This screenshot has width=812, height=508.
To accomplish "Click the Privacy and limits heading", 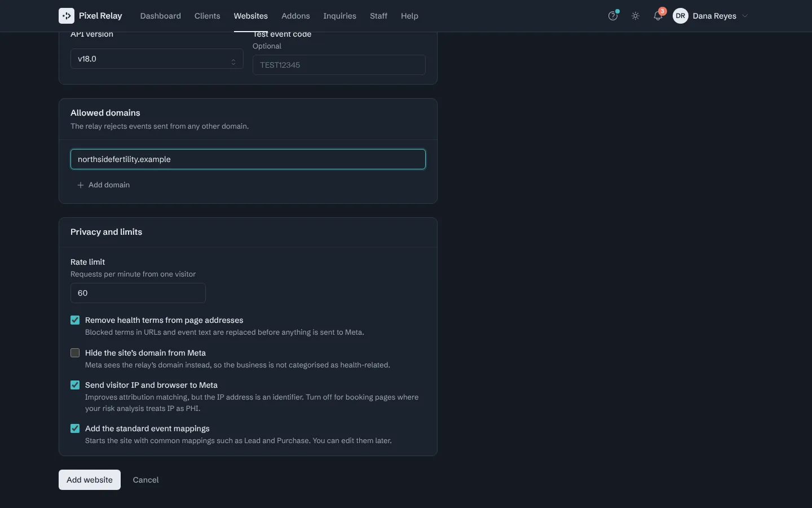I will 106,232.
